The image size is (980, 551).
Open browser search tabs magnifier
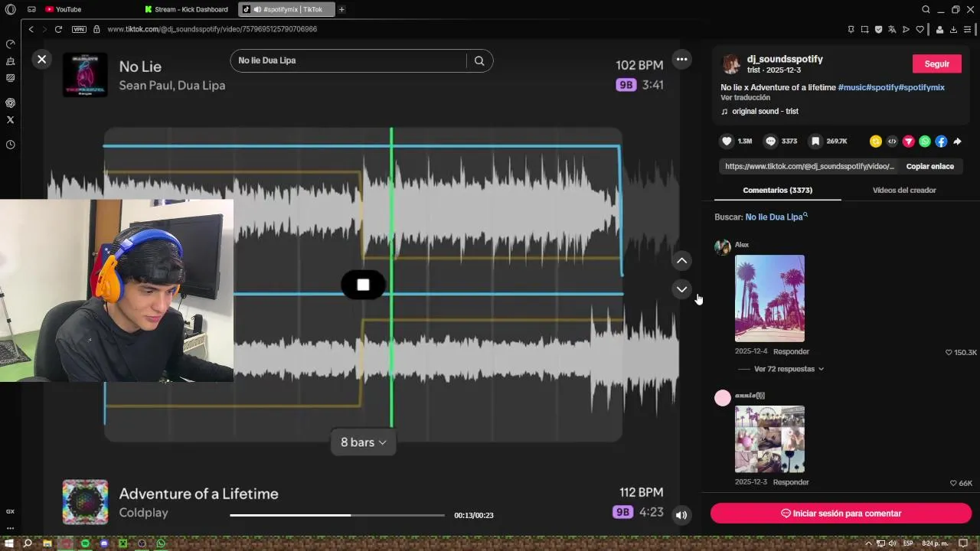(926, 9)
